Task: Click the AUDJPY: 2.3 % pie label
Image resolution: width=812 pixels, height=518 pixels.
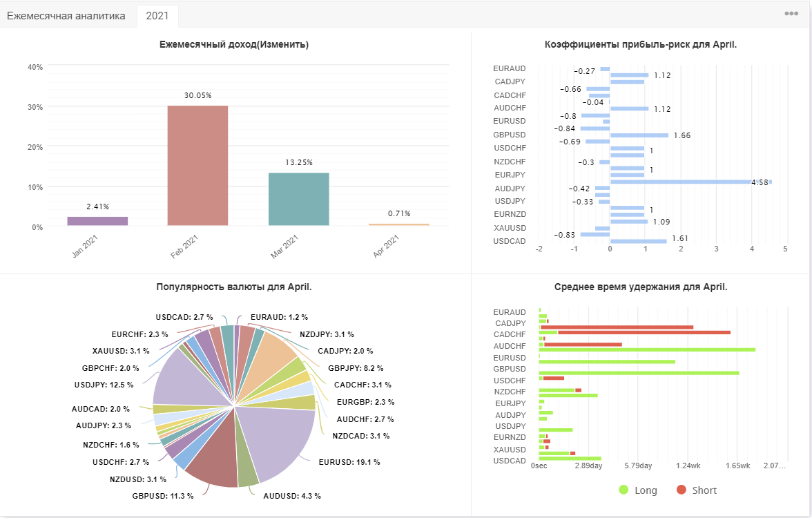Action: (x=103, y=425)
